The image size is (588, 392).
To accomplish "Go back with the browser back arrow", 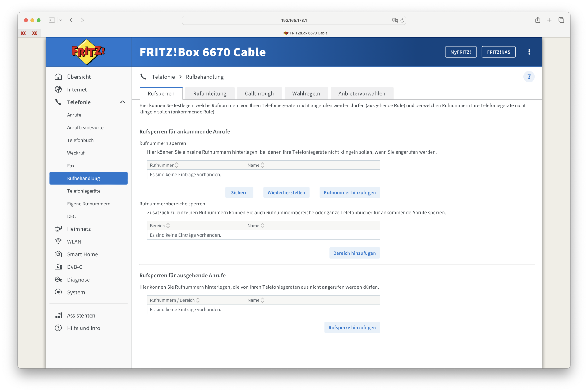I will 71,20.
